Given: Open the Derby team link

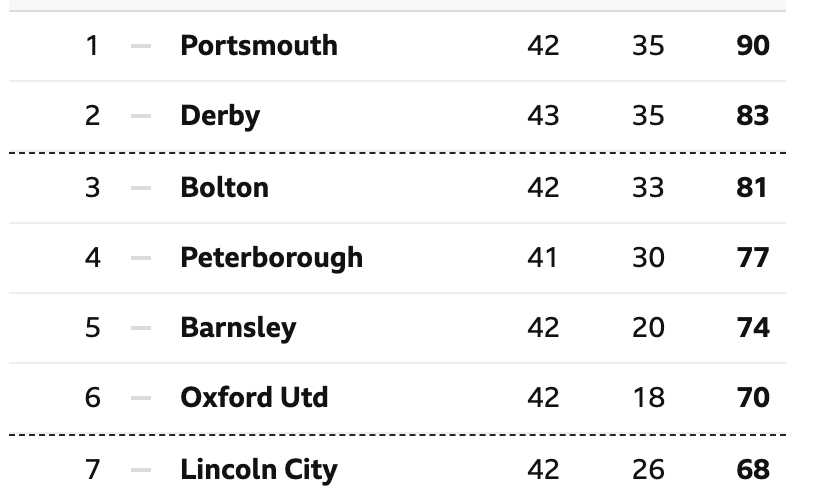Looking at the screenshot, I should [220, 115].
